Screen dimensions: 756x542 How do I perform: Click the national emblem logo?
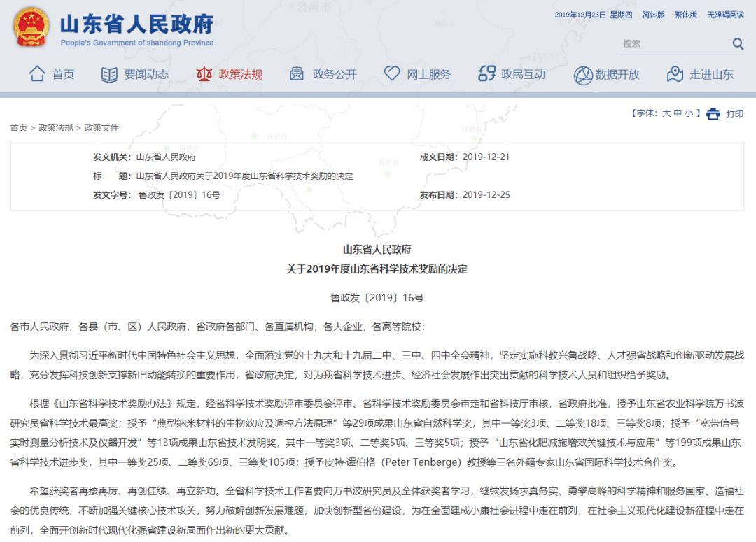[31, 27]
